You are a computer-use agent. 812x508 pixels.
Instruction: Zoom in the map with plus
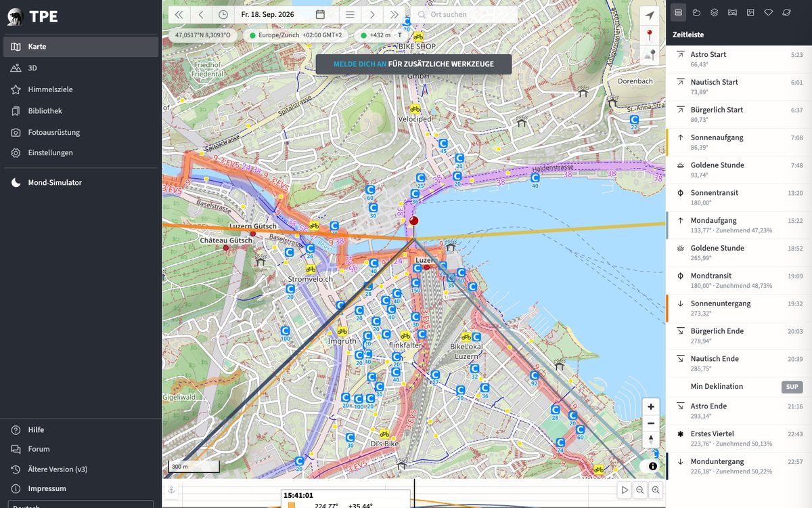click(x=650, y=407)
